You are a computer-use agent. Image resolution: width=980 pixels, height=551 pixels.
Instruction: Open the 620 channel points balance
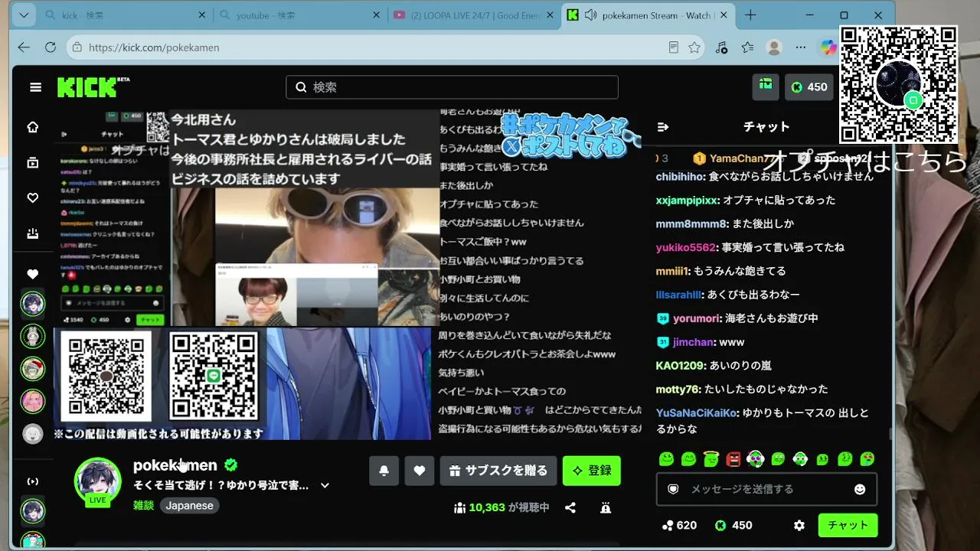(x=679, y=526)
